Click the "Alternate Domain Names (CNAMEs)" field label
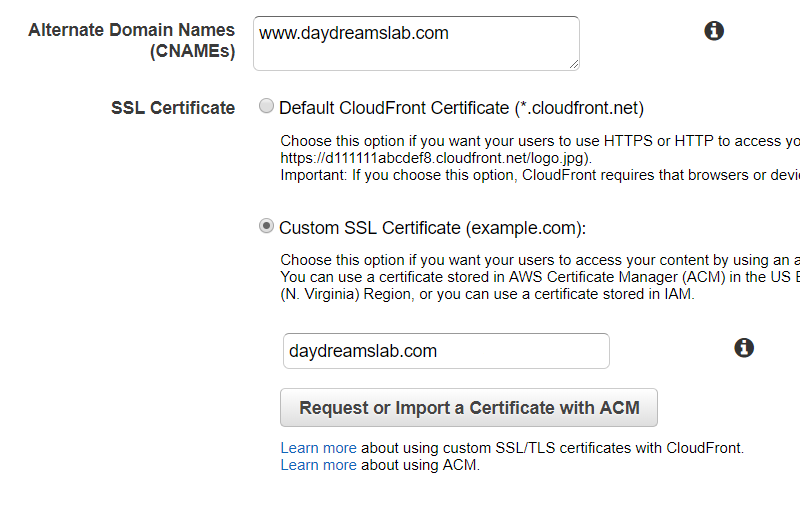 [131, 41]
